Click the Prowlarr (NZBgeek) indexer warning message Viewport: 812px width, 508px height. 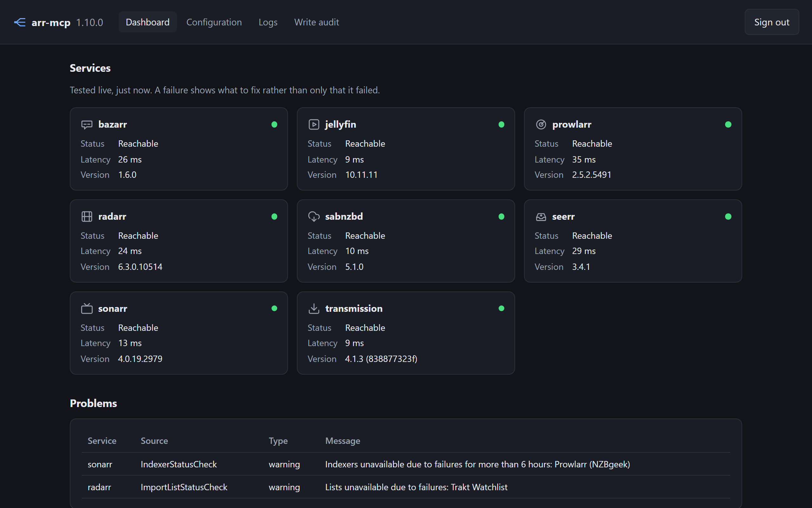477,464
